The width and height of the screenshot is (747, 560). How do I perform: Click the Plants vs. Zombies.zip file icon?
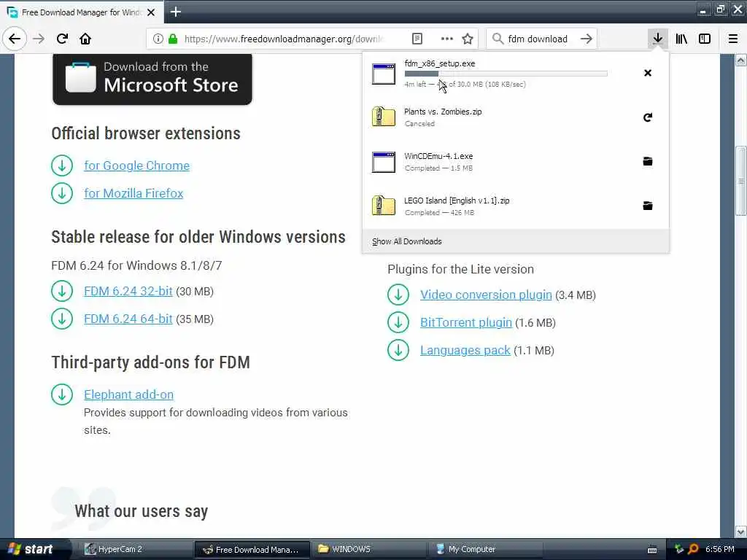(384, 117)
